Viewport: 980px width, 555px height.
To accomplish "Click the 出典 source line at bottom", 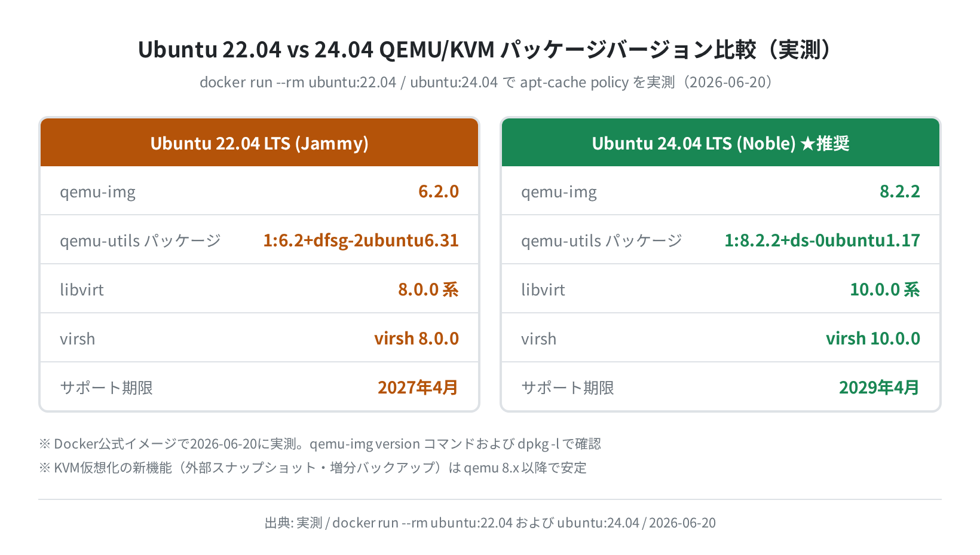I will [490, 523].
